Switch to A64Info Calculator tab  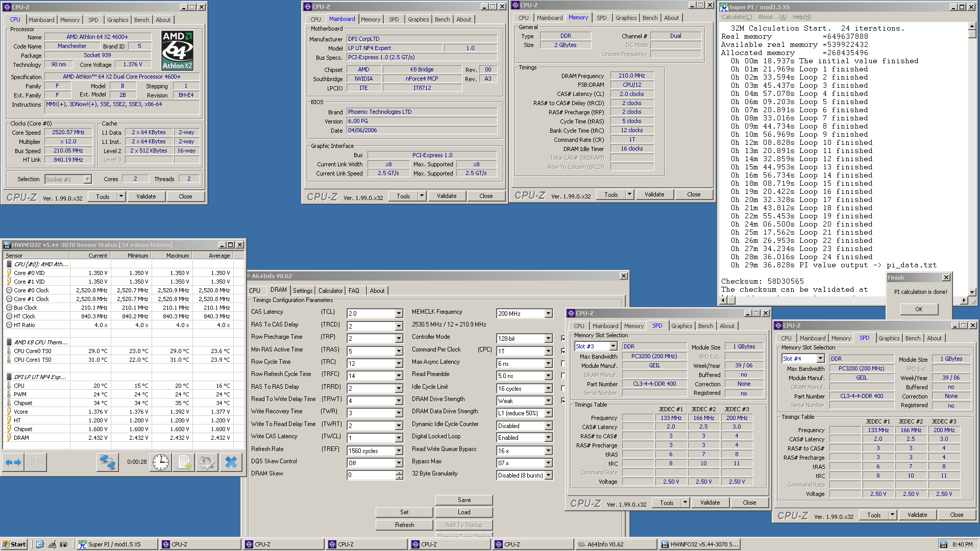[x=330, y=291]
